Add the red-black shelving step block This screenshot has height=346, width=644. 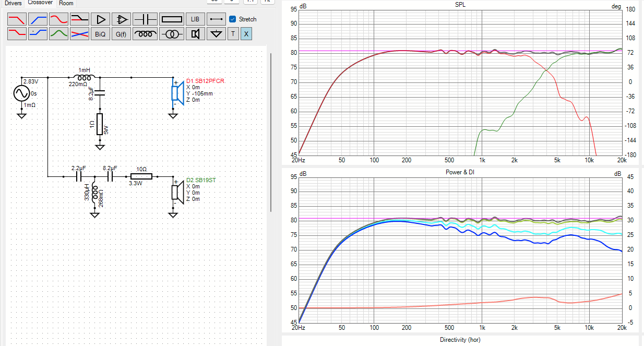click(79, 19)
